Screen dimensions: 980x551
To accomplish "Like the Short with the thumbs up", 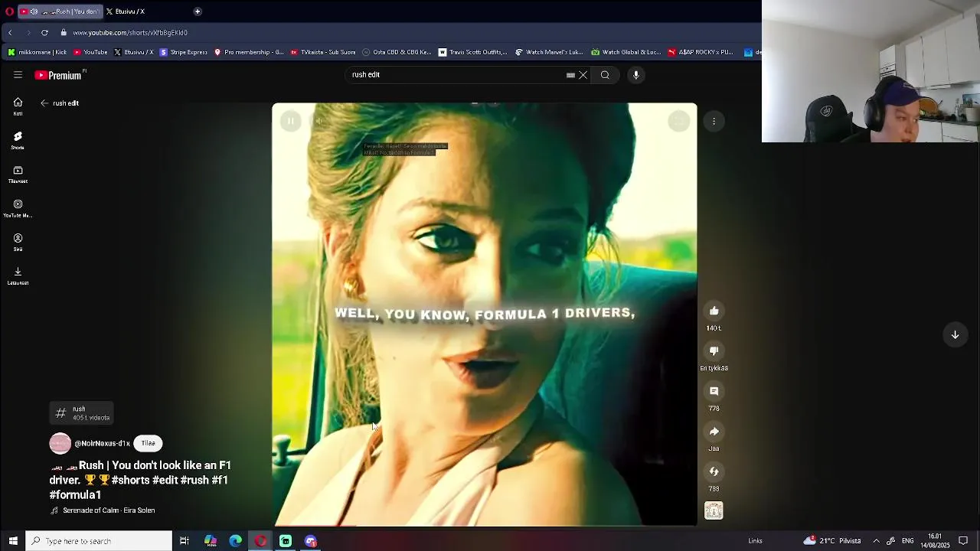I will pyautogui.click(x=714, y=311).
